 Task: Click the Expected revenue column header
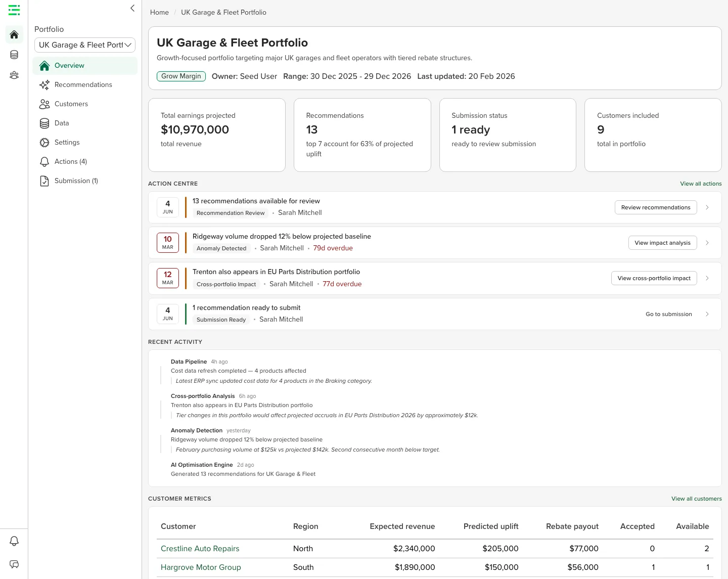point(402,526)
